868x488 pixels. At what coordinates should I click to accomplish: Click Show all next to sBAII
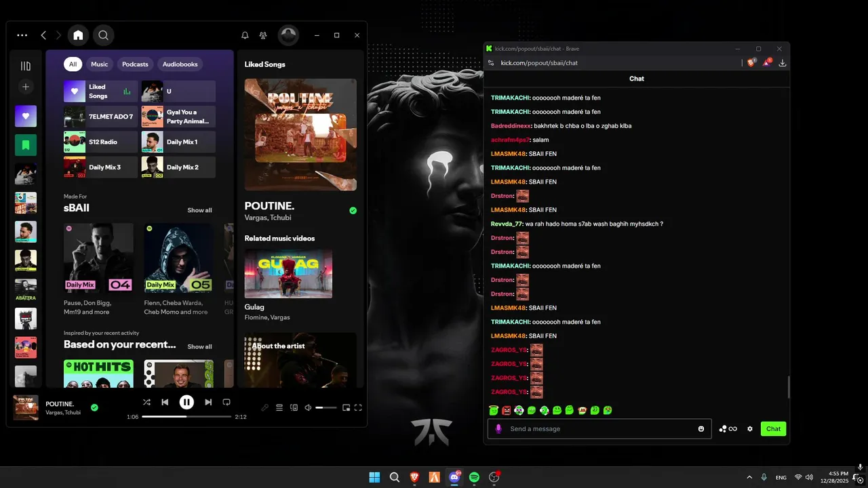pyautogui.click(x=199, y=210)
